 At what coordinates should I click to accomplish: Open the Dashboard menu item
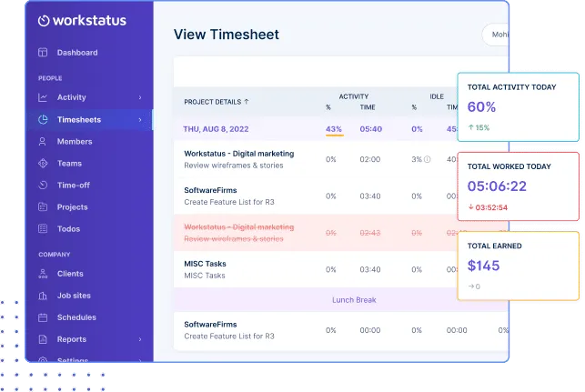tap(77, 53)
